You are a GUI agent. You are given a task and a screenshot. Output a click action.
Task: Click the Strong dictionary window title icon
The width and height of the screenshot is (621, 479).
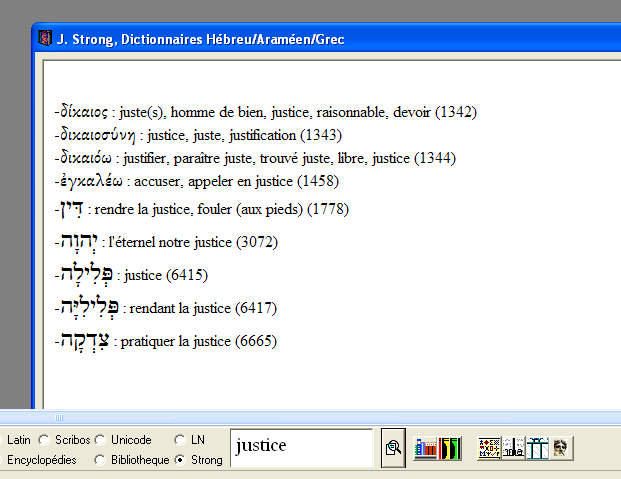45,38
